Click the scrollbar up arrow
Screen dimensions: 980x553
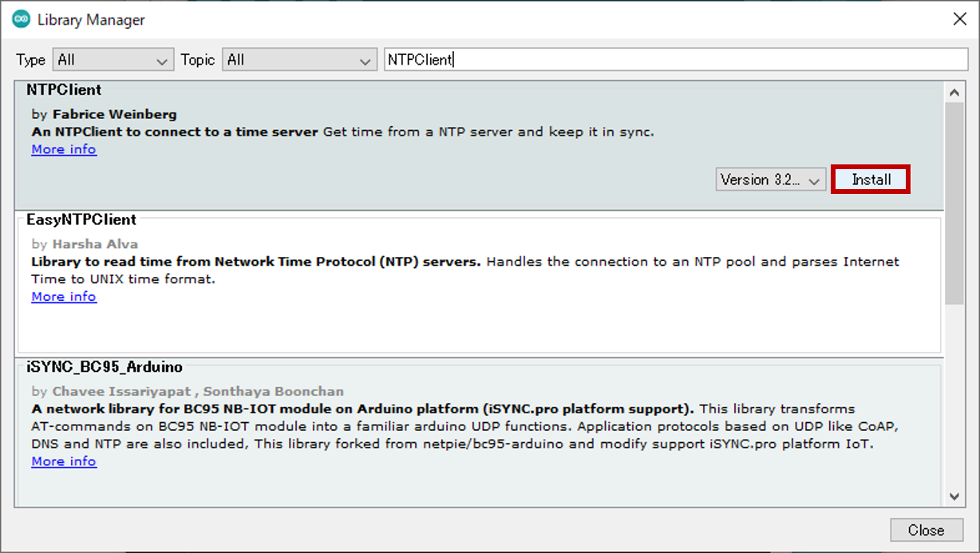[954, 90]
